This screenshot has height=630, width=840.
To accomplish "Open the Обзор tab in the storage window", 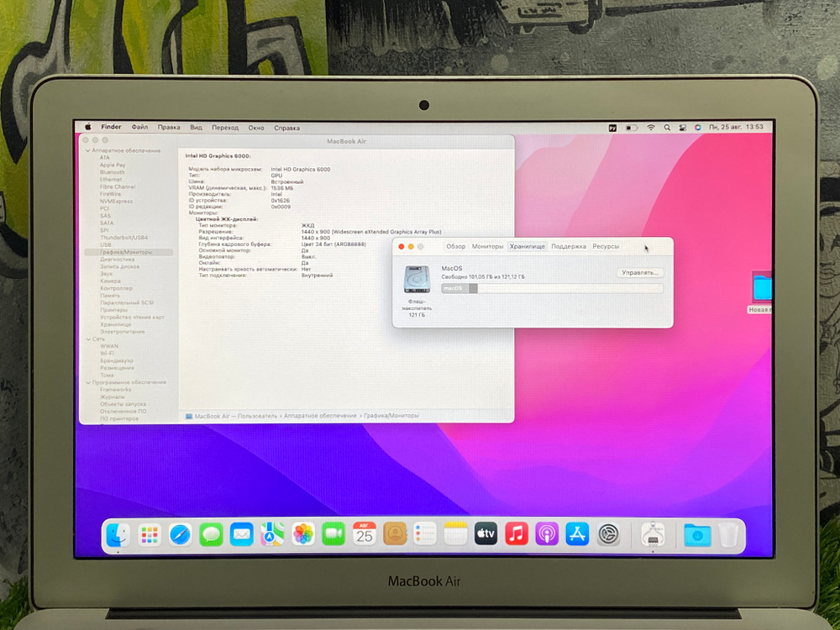I will click(454, 246).
